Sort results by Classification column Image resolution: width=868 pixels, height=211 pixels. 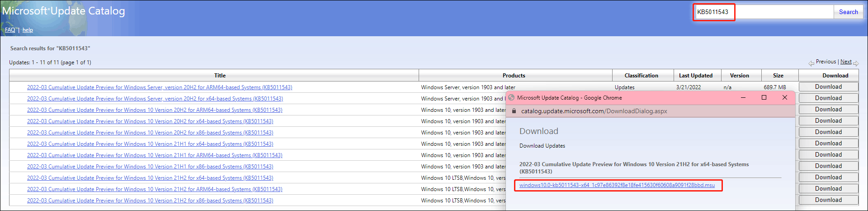(x=641, y=76)
